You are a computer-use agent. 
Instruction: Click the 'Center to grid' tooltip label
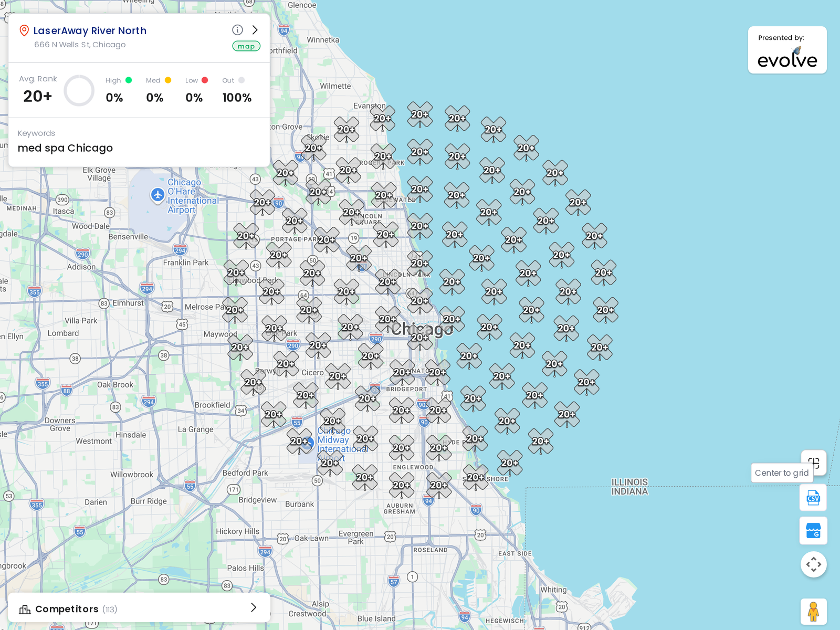[x=782, y=473]
